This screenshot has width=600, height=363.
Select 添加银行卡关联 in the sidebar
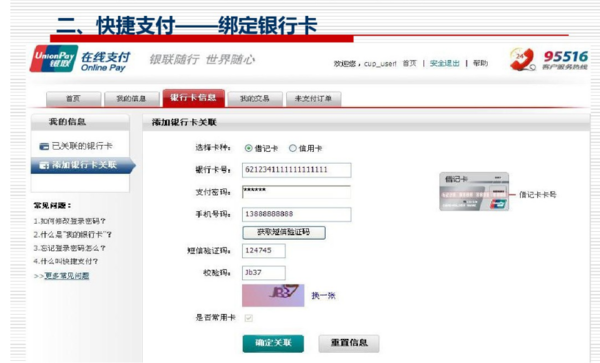[83, 165]
